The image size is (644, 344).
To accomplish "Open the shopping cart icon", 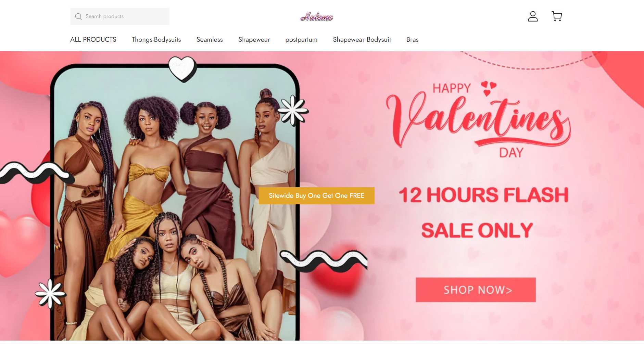I will [x=557, y=16].
